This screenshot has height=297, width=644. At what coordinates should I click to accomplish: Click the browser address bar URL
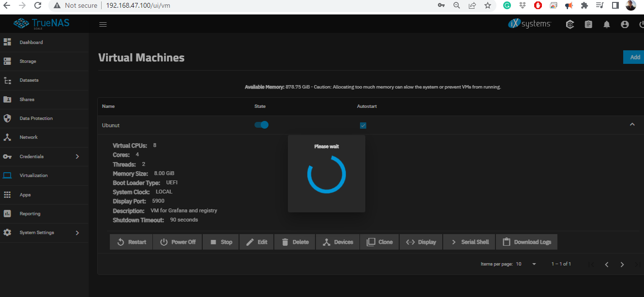[138, 5]
